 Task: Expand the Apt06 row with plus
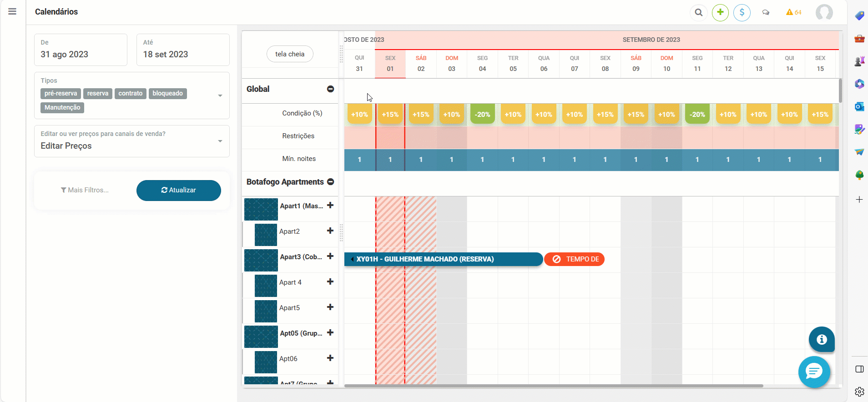[x=330, y=358]
